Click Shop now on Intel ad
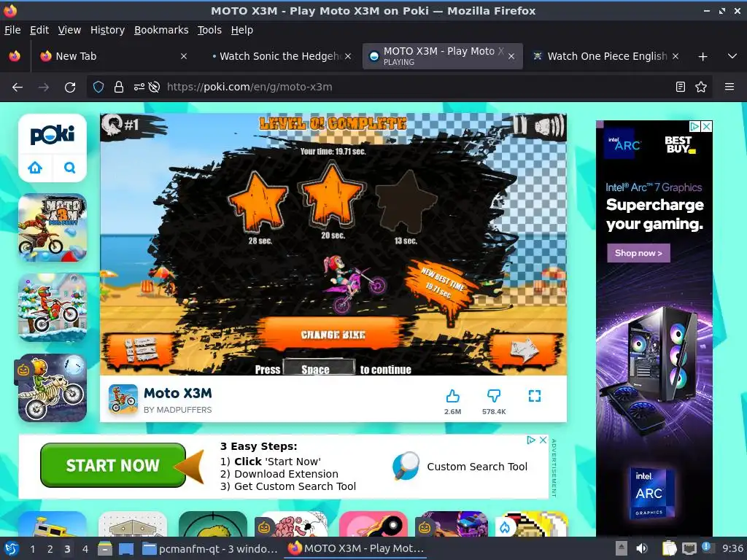 coord(638,253)
